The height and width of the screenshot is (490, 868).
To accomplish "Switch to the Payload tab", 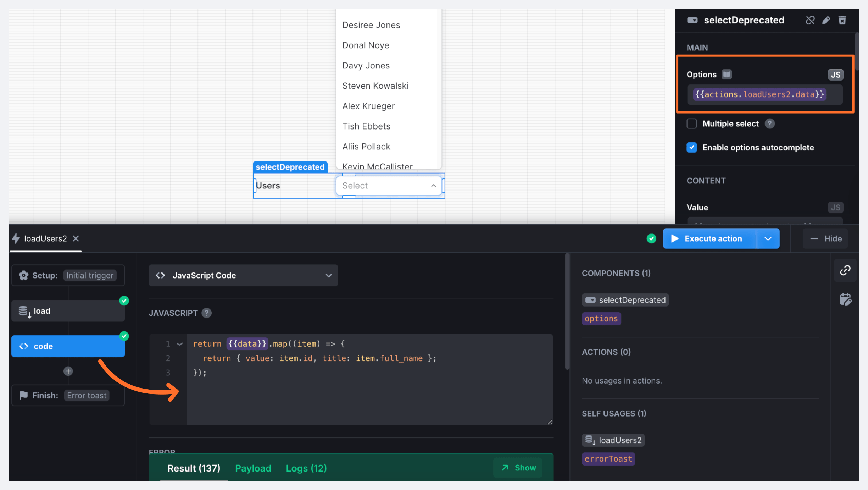I will click(x=253, y=468).
